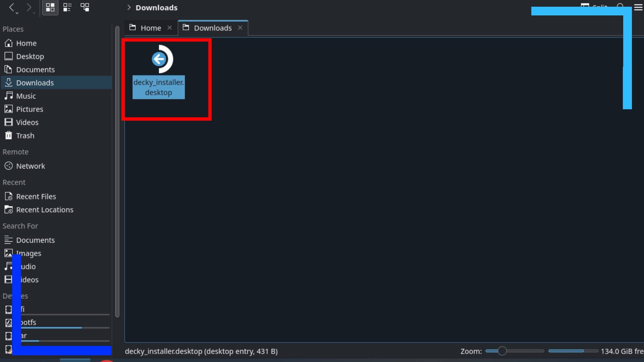The height and width of the screenshot is (362, 644).
Task: Adjust the Zoom slider handle
Action: point(502,351)
